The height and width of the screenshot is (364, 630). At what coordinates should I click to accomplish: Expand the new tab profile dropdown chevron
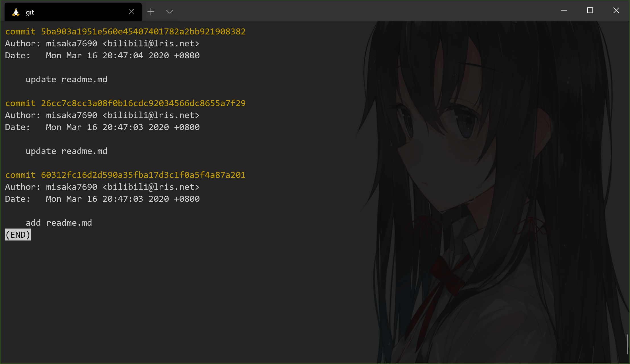(169, 11)
